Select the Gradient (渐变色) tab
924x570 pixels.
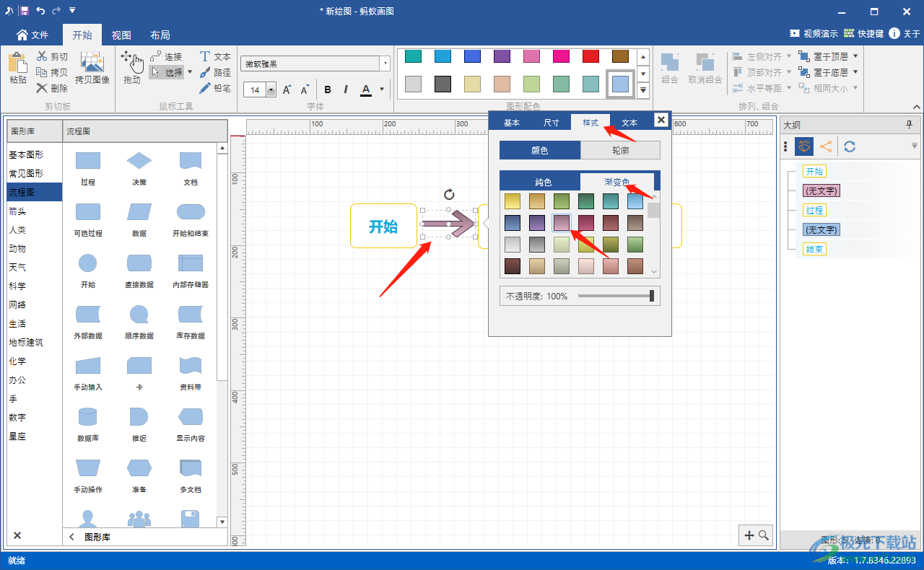617,183
